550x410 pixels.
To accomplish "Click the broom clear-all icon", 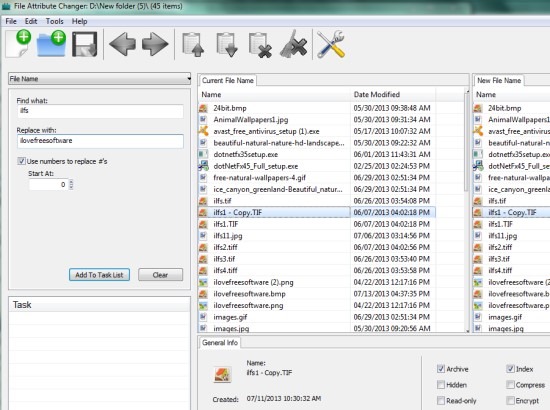I will [294, 44].
